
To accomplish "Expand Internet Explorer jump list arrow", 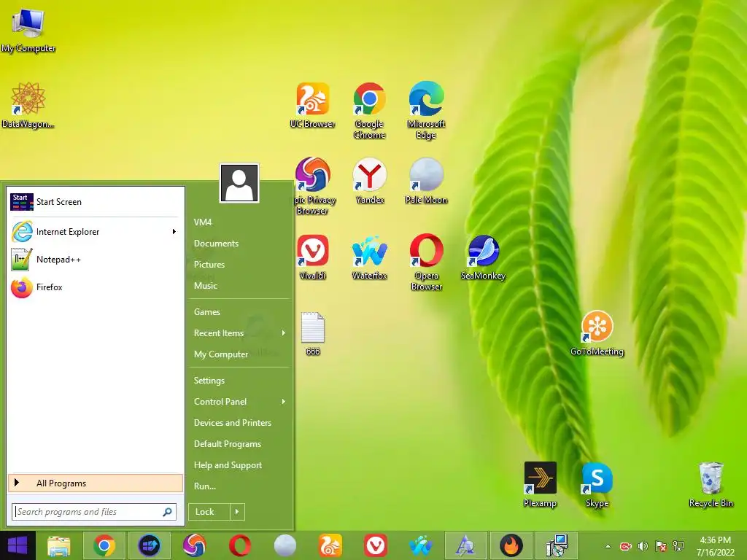I will tap(174, 231).
